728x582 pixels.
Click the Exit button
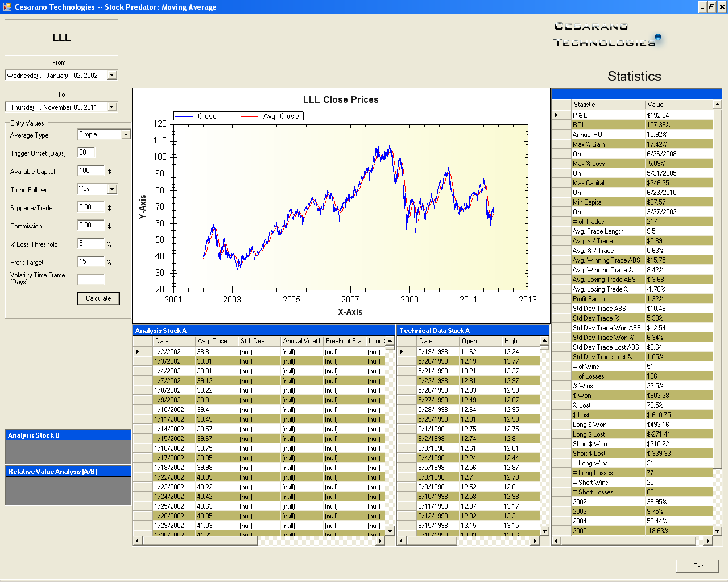tap(698, 566)
